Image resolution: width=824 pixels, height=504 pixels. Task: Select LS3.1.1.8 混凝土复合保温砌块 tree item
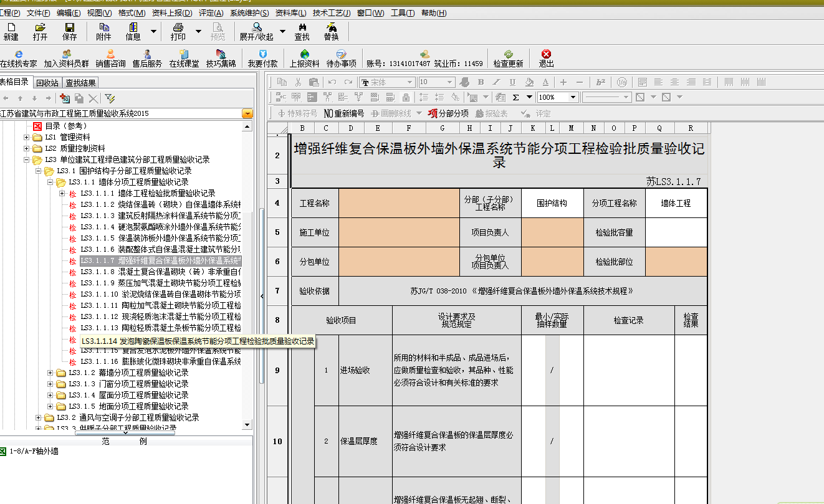pos(160,272)
